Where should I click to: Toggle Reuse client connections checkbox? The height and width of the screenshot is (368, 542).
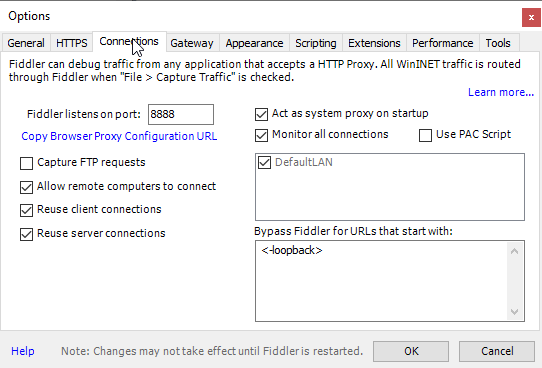pyautogui.click(x=26, y=210)
